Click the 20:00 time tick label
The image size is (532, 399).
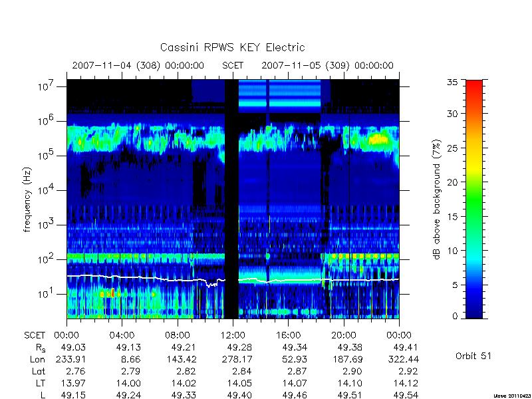point(343,335)
